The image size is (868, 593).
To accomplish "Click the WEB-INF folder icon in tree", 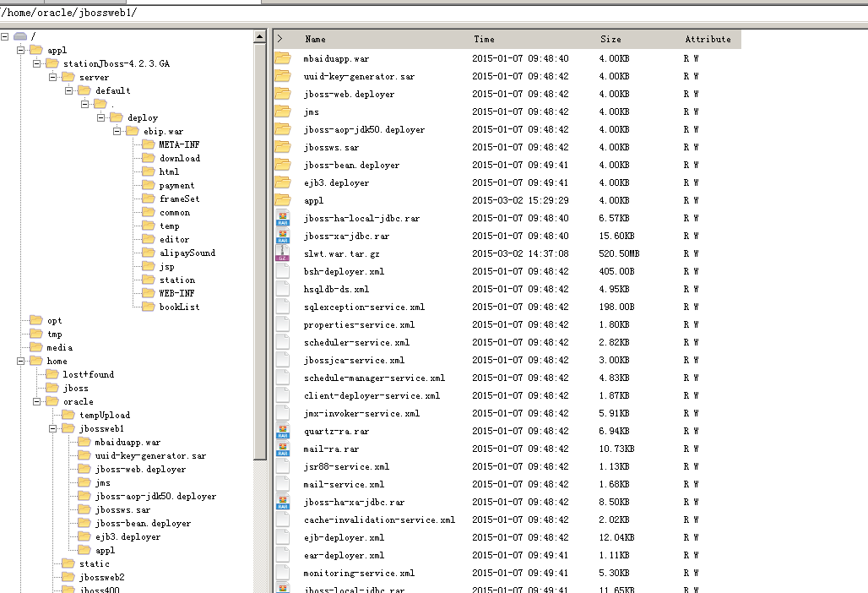I will pyautogui.click(x=149, y=293).
